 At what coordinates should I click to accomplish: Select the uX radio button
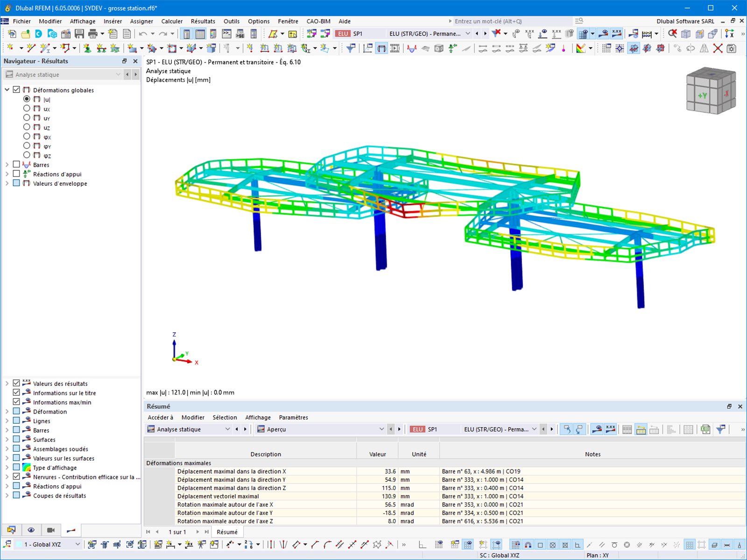pyautogui.click(x=27, y=108)
